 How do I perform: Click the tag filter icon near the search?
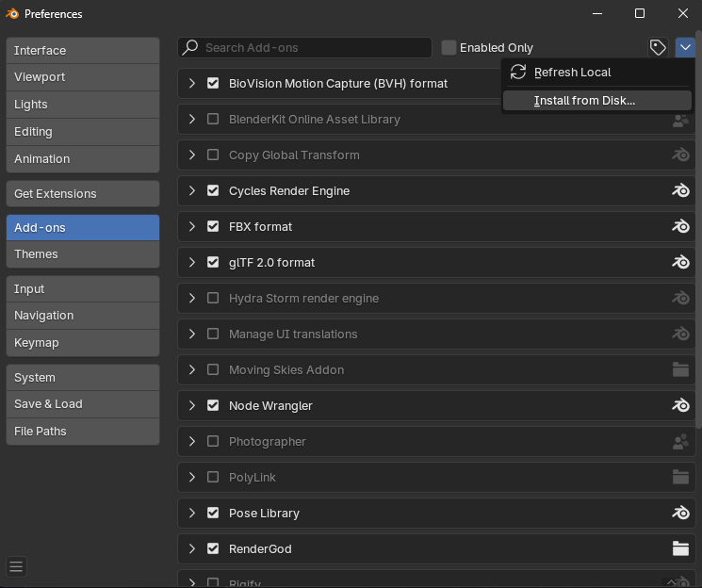[658, 47]
